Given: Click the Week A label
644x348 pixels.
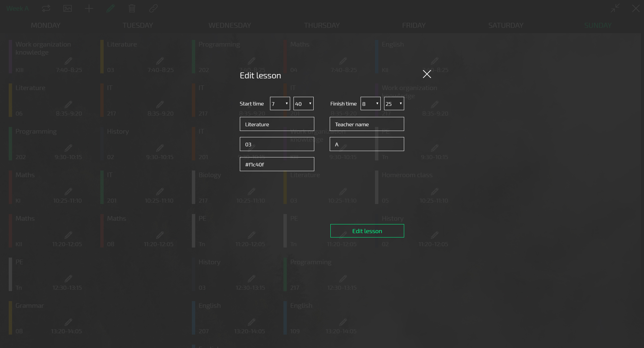Looking at the screenshot, I should click(x=17, y=8).
